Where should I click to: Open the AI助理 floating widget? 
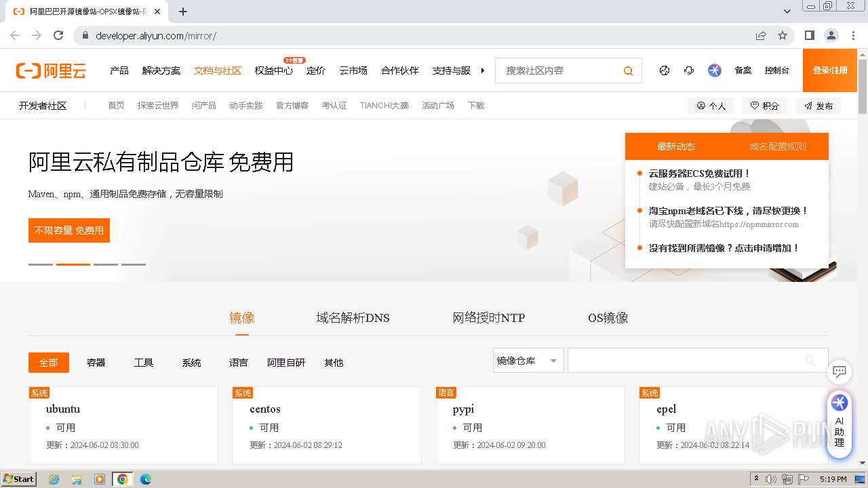tap(840, 424)
